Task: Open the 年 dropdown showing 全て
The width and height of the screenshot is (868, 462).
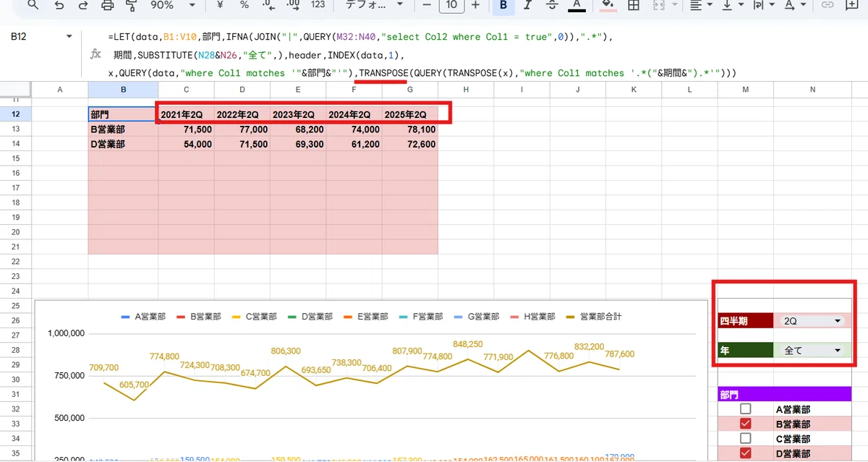Action: click(x=812, y=350)
